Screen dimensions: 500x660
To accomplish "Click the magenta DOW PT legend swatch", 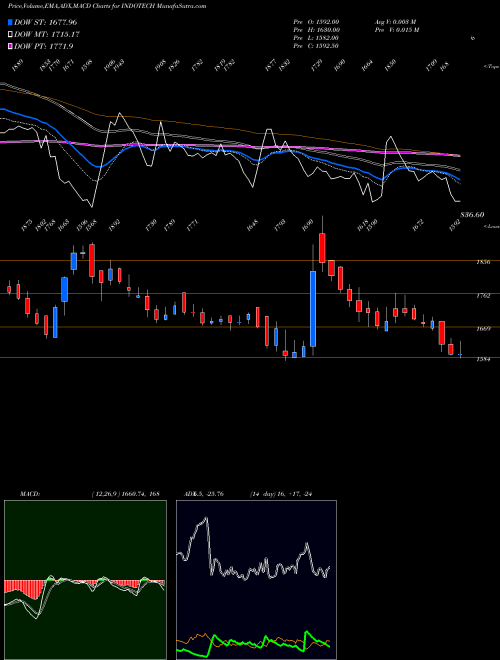I will click(11, 46).
